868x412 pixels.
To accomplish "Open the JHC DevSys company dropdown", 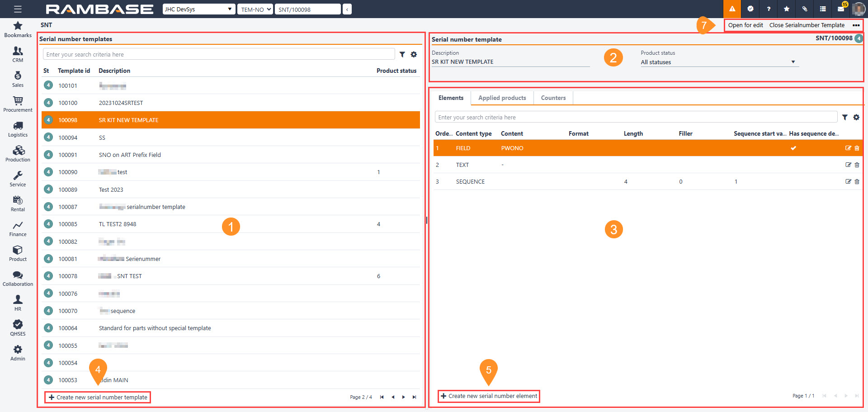I will pyautogui.click(x=198, y=9).
